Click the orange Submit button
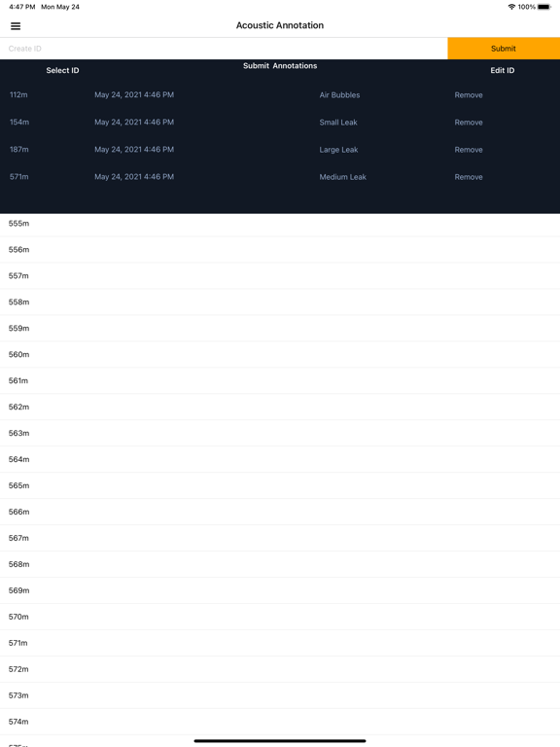This screenshot has width=560, height=747. (x=504, y=49)
